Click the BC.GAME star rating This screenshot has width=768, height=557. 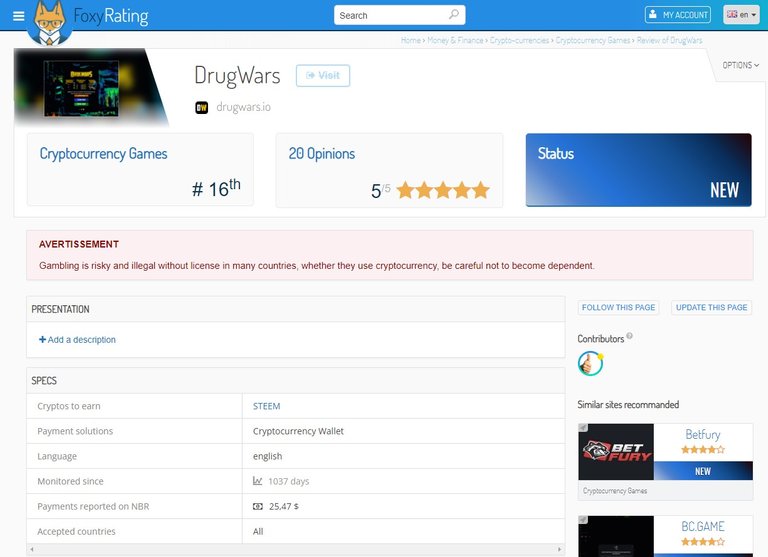(x=703, y=541)
